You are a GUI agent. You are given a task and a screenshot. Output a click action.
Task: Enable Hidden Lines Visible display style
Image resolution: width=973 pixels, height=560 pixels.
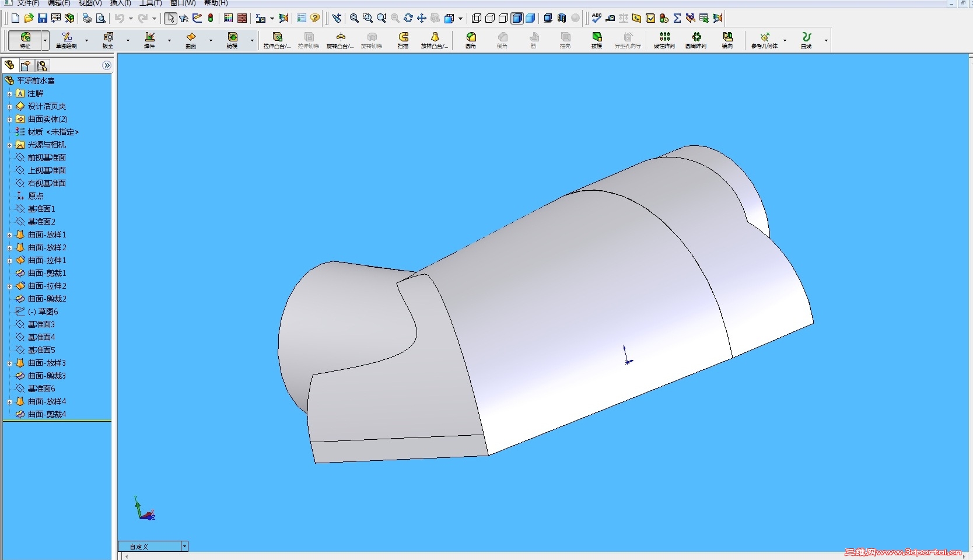tap(490, 19)
